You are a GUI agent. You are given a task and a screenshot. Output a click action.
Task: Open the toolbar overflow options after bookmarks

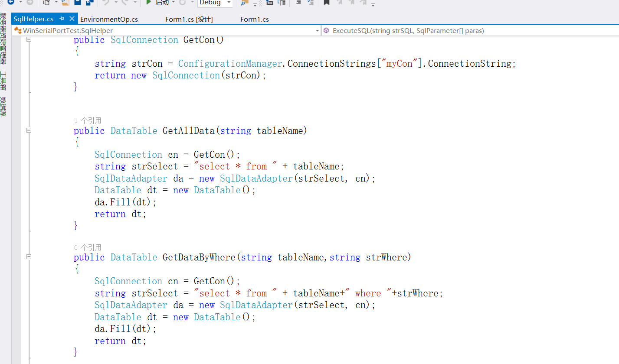tap(373, 4)
